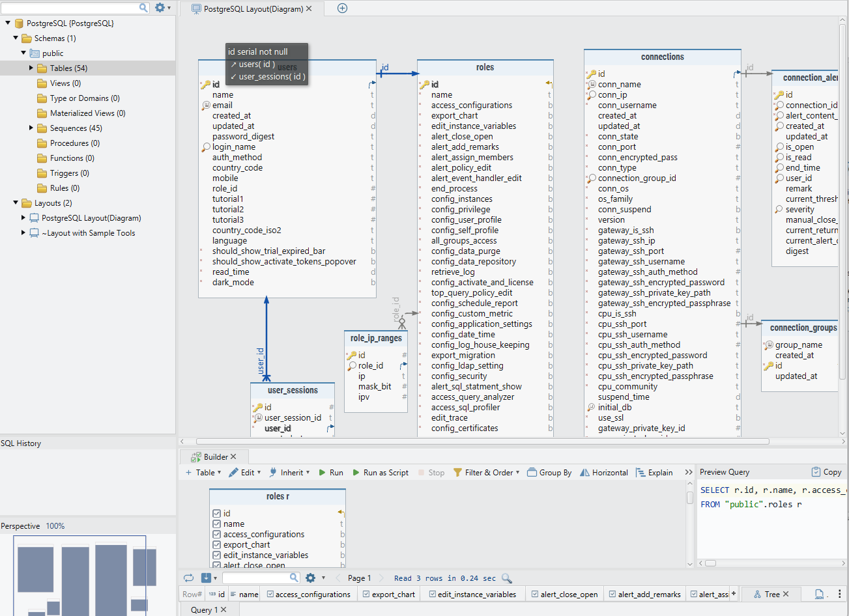Expand the Tables (54) node
849x616 pixels.
31,68
